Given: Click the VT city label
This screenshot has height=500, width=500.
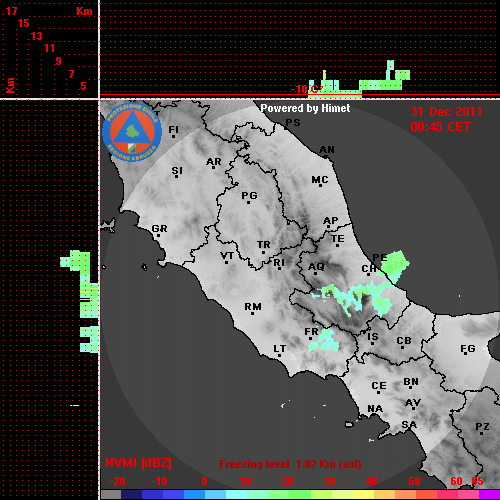Looking at the screenshot, I should coord(227,256).
